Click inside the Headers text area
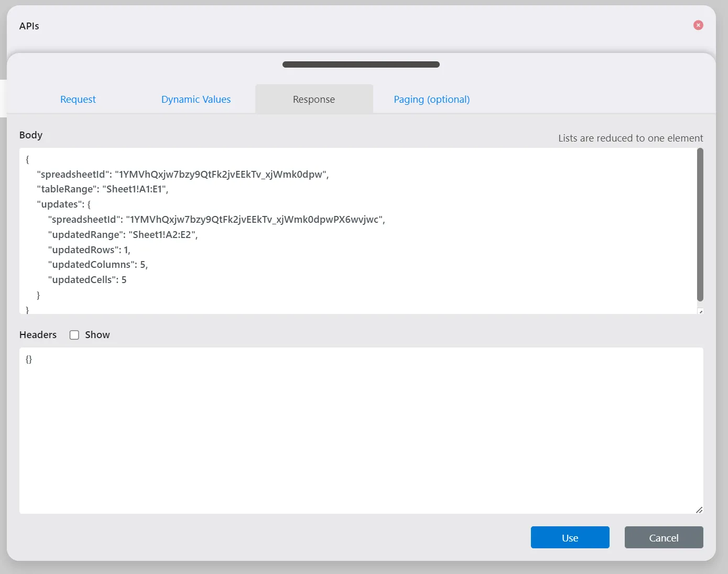The width and height of the screenshot is (728, 574). (x=361, y=430)
